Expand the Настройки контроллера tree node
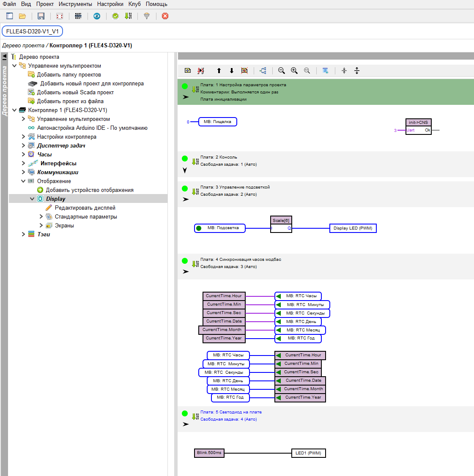Screen dimensions: 474x476 point(23,137)
